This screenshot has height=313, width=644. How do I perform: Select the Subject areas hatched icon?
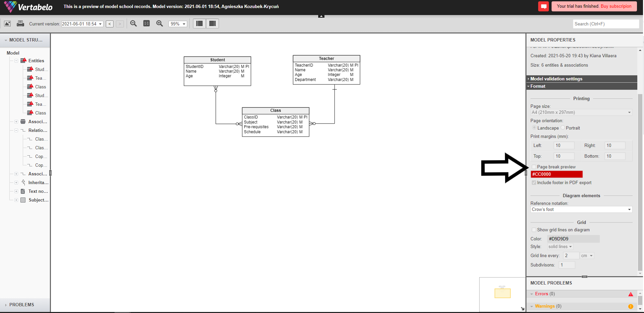[23, 200]
